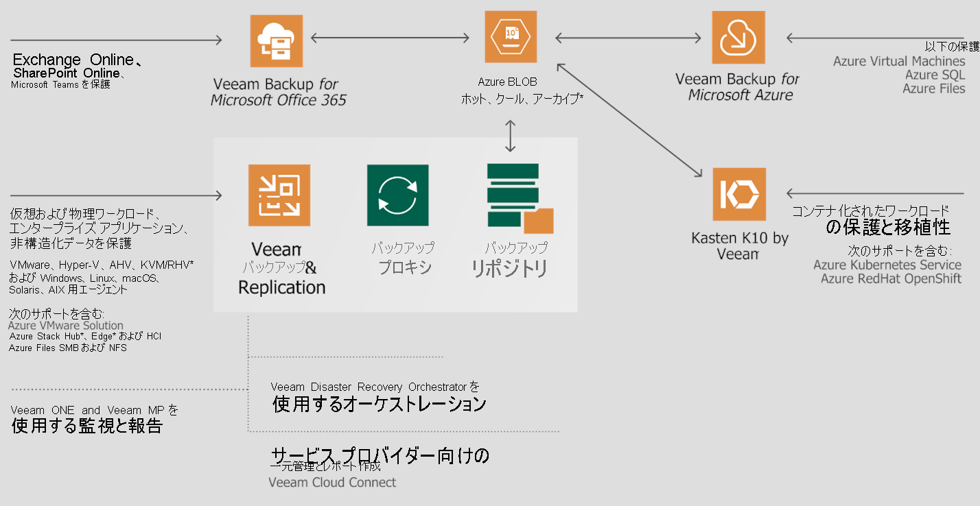Click 'サービス プロバイダー向けの' heading
This screenshot has width=980, height=506.
[x=380, y=455]
